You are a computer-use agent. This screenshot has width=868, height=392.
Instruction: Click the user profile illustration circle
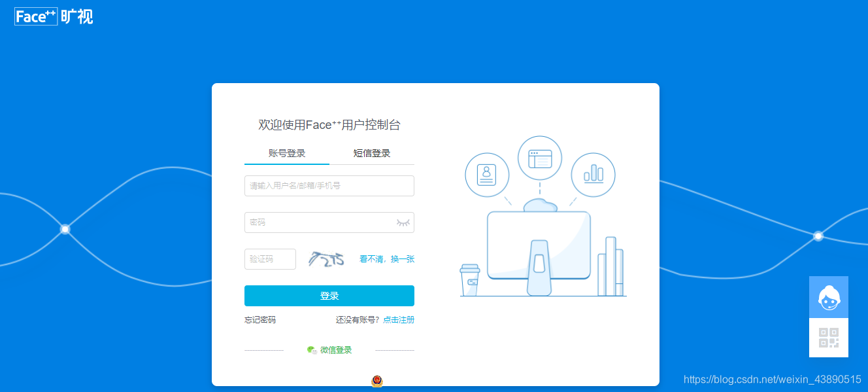[x=487, y=175]
